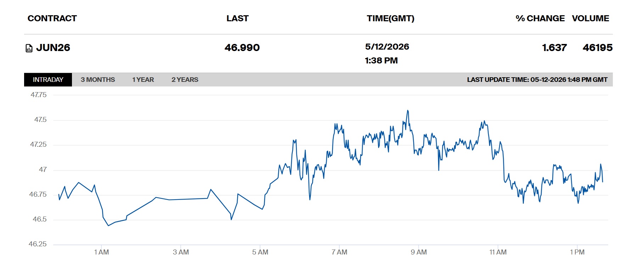
Task: Click the LAST column header
Action: click(x=237, y=18)
